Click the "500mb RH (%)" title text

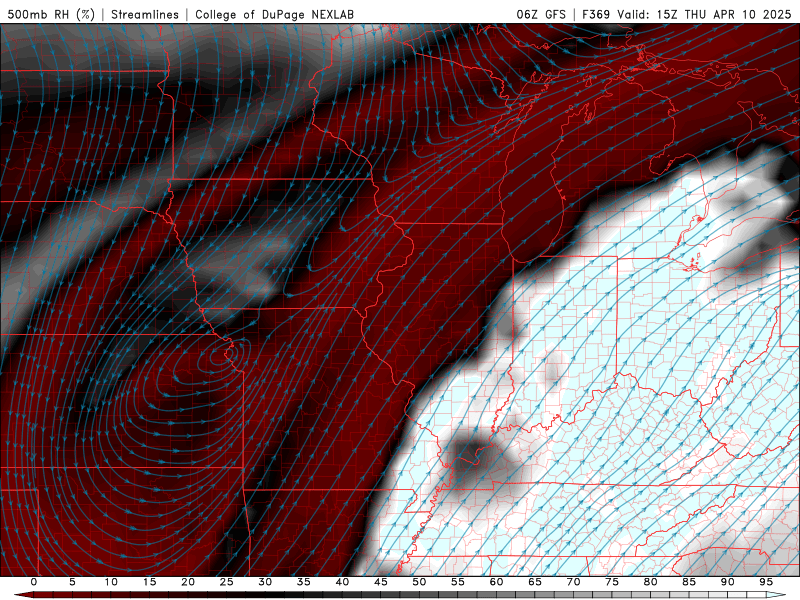[51, 14]
